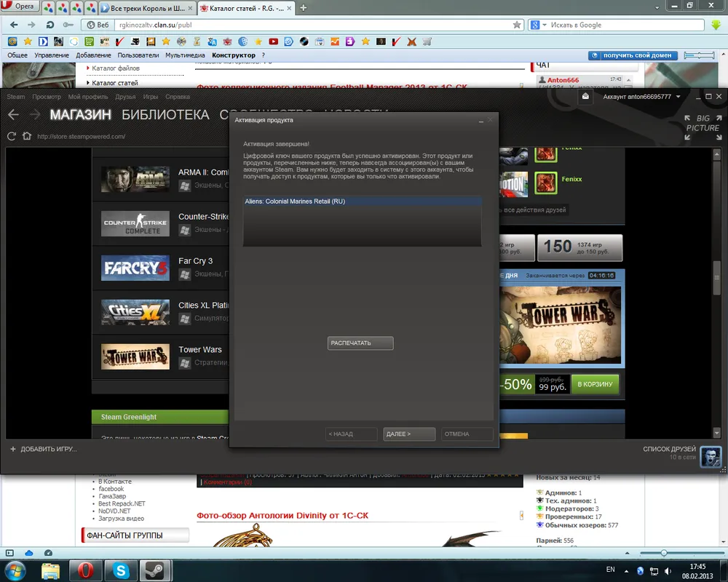This screenshot has height=582, width=728.
Task: Open Справка menu in Steam
Action: coord(178,97)
